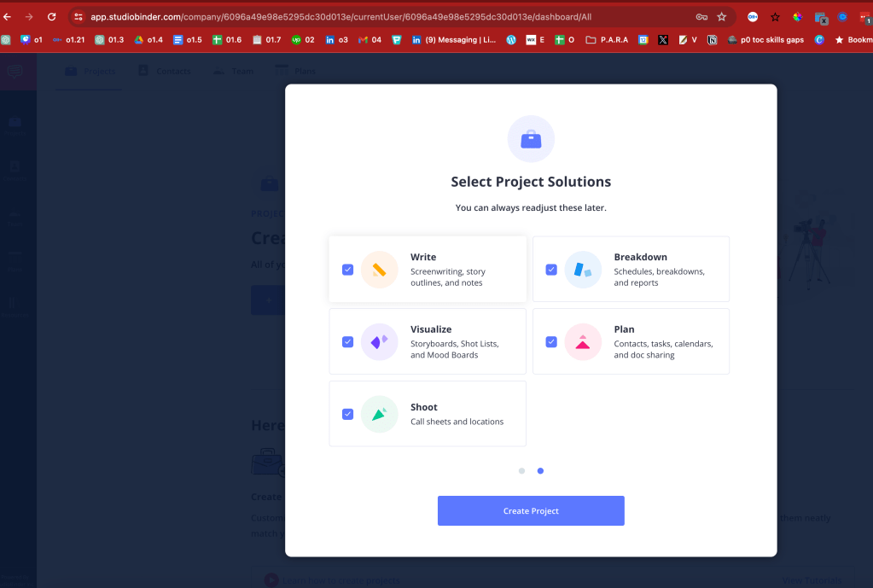Click the chat bubble icon in the sidebar

pyautogui.click(x=15, y=72)
